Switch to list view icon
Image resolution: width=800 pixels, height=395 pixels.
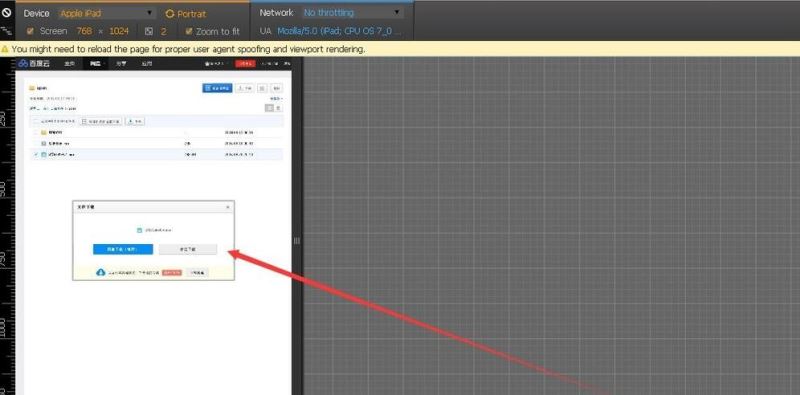[269, 108]
